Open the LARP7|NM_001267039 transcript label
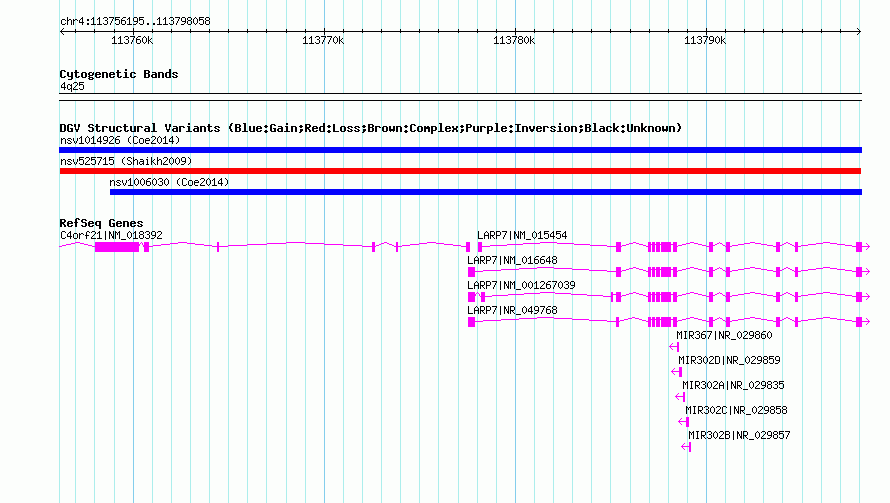Viewport: 890px width, 503px height. [521, 285]
